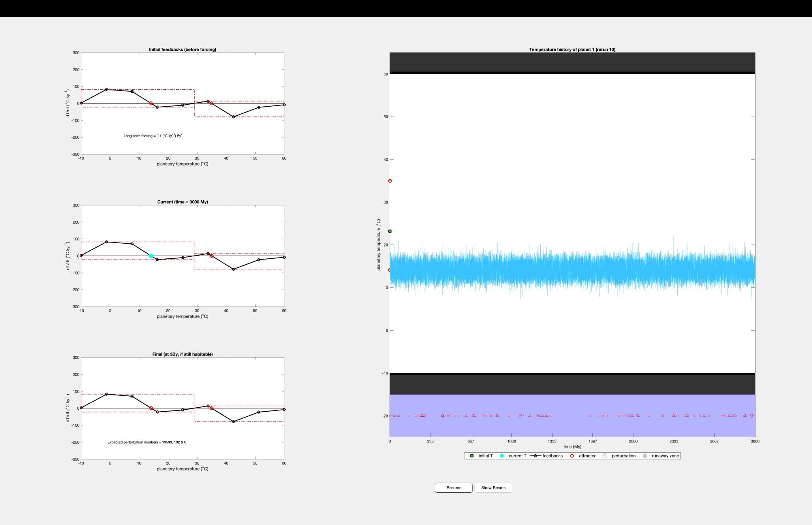The image size is (812, 525).
Task: Click the Show Reruns button
Action: pos(493,487)
